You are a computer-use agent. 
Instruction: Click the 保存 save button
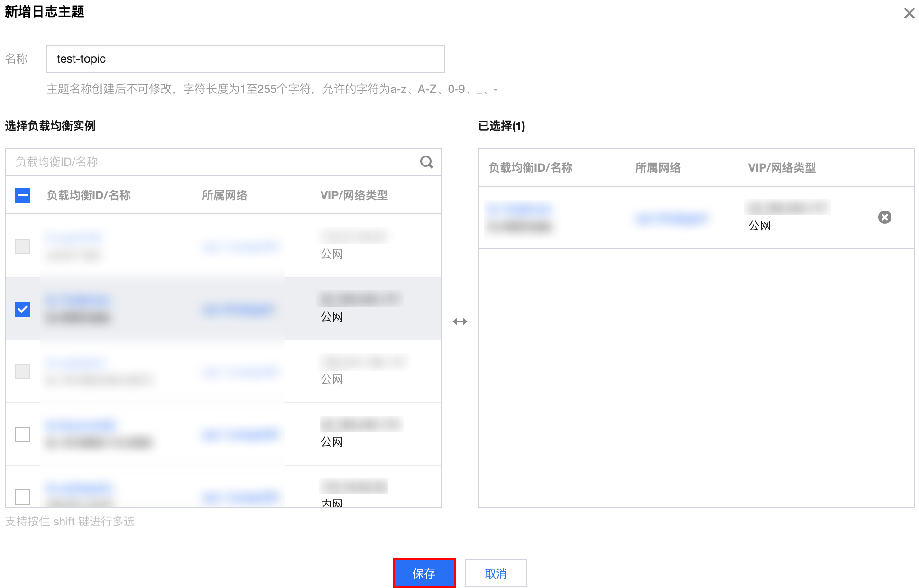pyautogui.click(x=424, y=573)
